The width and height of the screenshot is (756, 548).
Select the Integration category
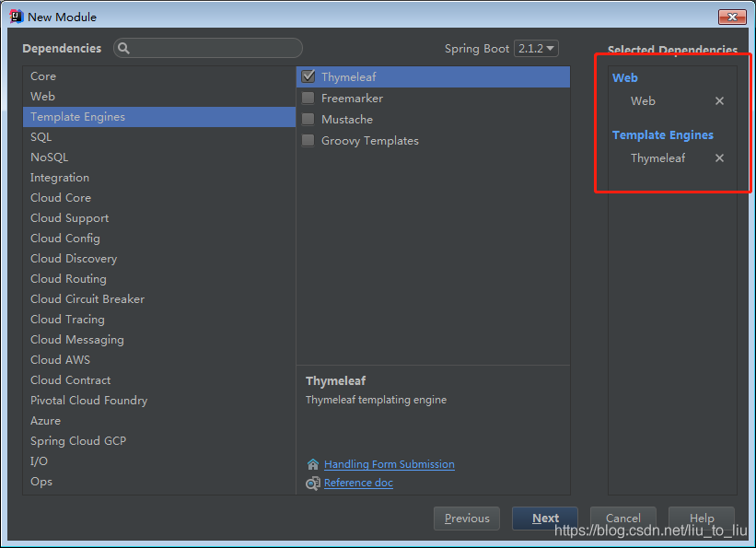159,178
